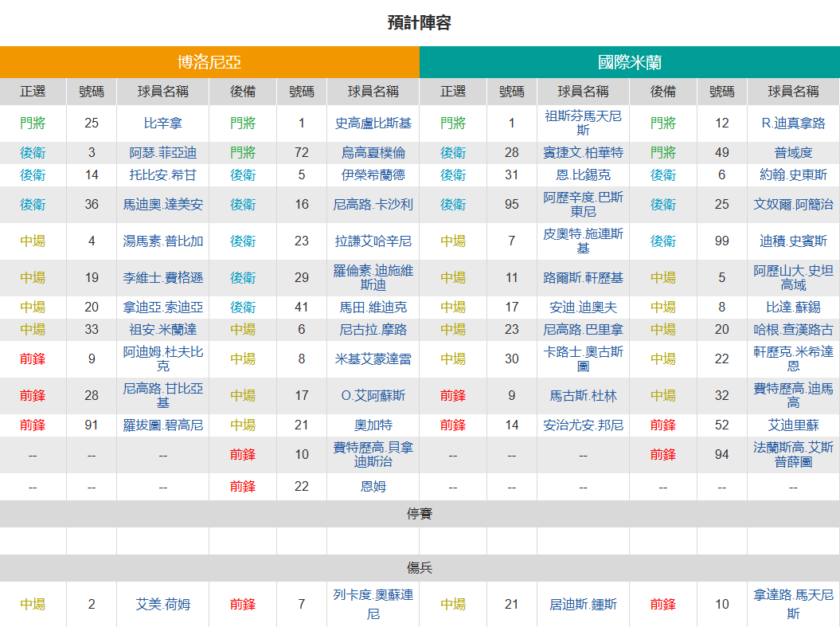Open substitute 伊榮希蘭德
This screenshot has width=840, height=627.
(x=373, y=175)
